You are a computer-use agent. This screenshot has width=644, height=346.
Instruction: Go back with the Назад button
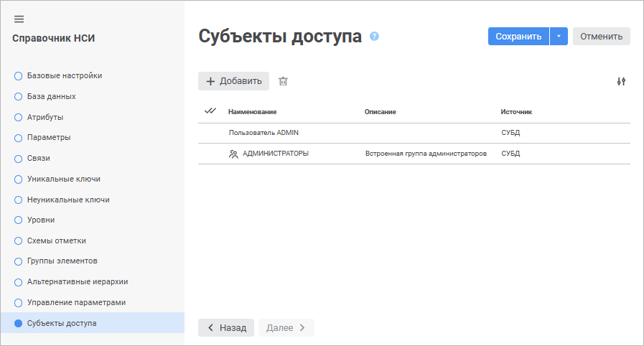pos(226,327)
